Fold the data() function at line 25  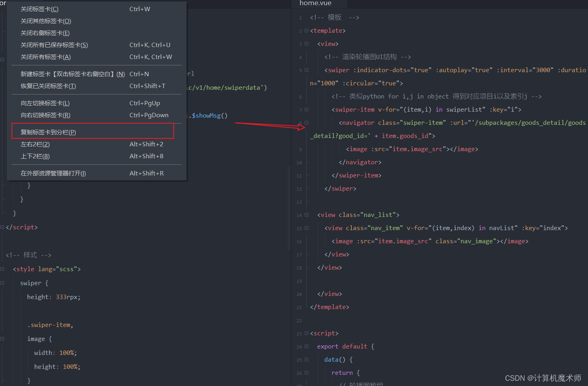(306, 359)
